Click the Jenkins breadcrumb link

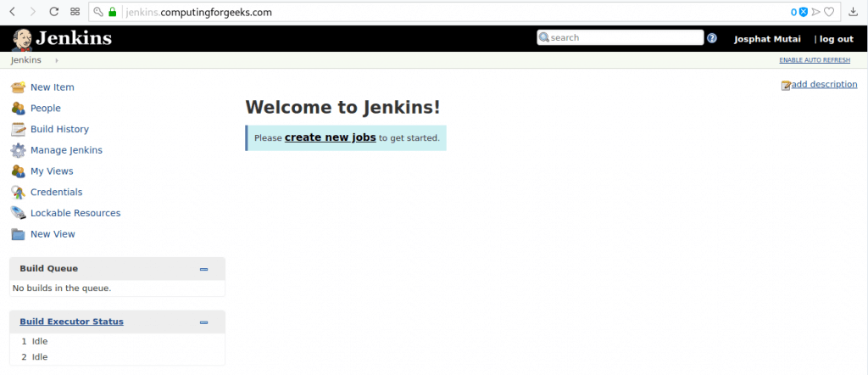[26, 60]
